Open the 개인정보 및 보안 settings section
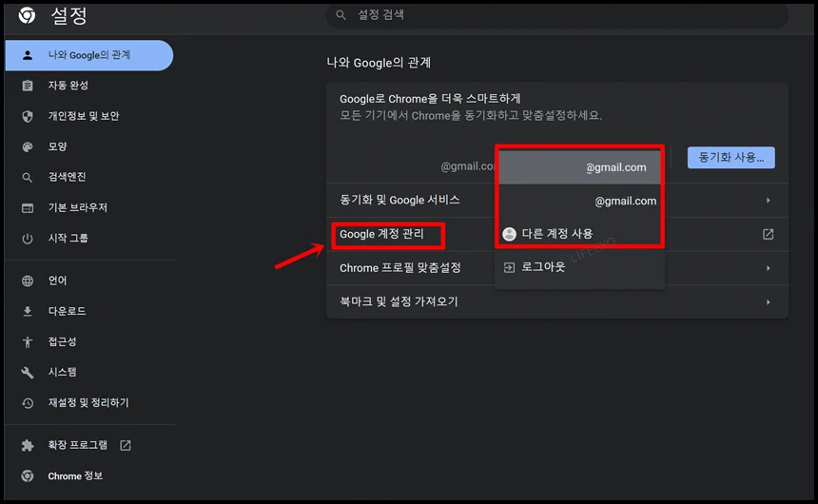 [x=88, y=116]
